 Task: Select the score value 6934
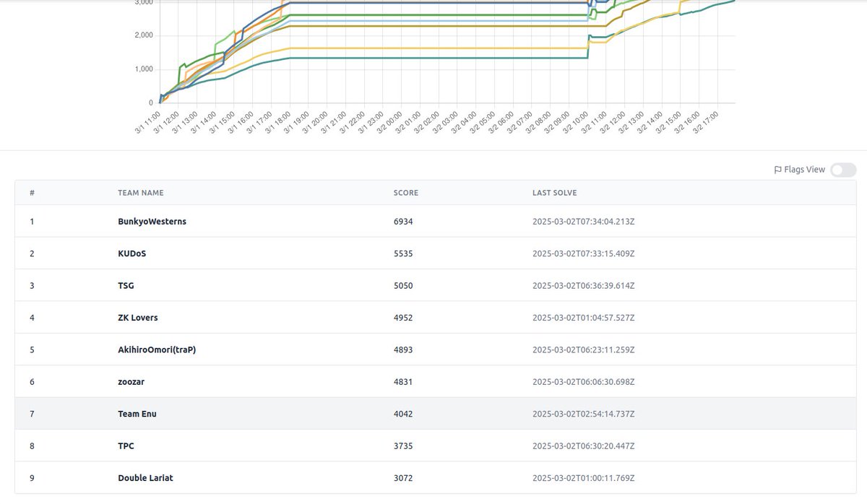tap(403, 222)
